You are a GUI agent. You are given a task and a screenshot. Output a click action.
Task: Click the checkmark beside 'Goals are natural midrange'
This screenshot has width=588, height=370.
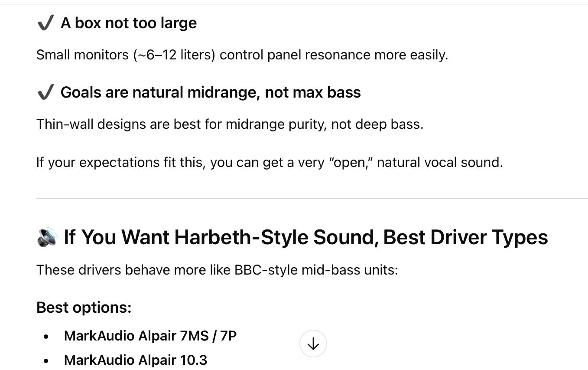pos(45,92)
